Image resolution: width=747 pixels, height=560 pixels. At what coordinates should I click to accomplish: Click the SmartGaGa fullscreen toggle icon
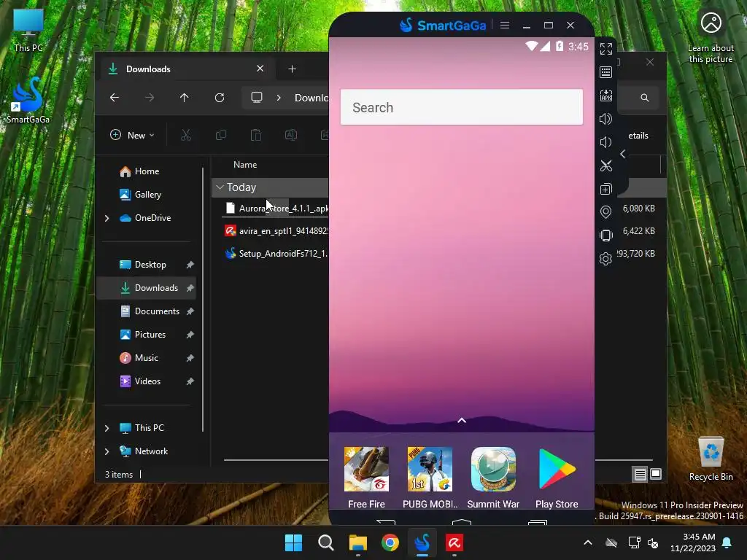pos(606,49)
